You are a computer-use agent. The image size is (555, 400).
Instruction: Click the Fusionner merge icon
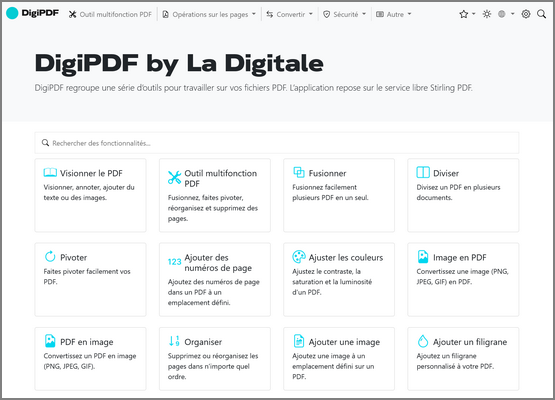coord(299,172)
